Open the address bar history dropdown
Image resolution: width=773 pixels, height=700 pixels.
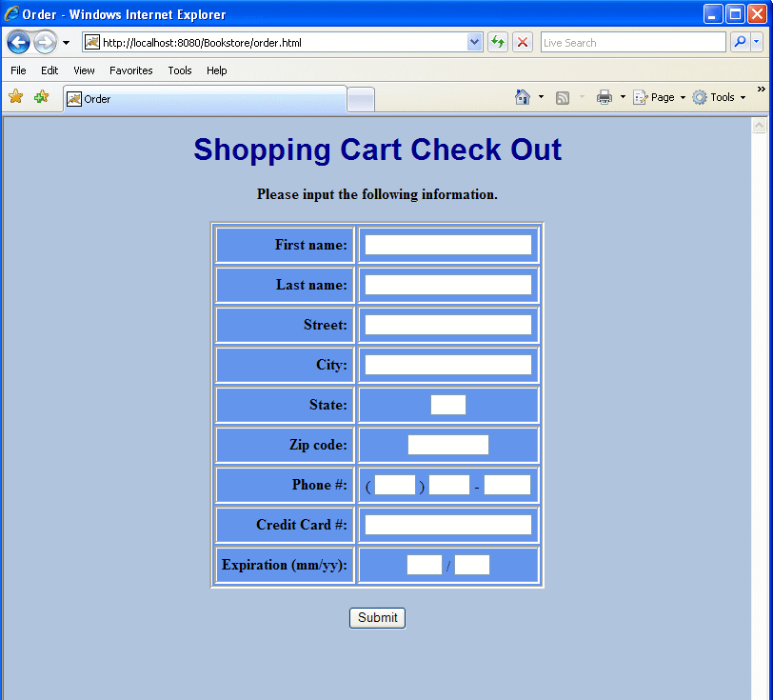click(472, 42)
